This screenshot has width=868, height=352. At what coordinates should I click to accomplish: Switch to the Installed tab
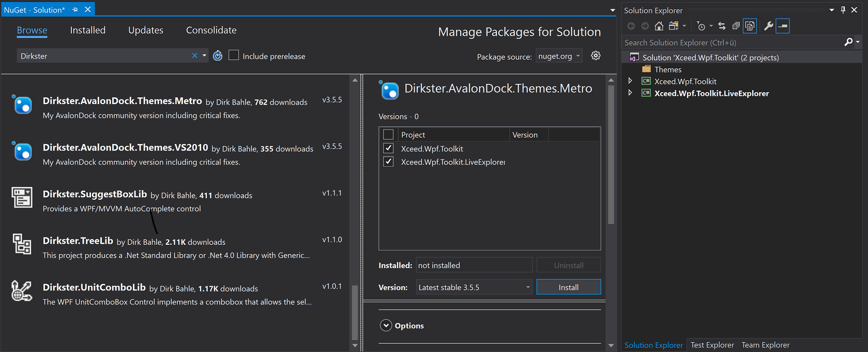pos(88,30)
